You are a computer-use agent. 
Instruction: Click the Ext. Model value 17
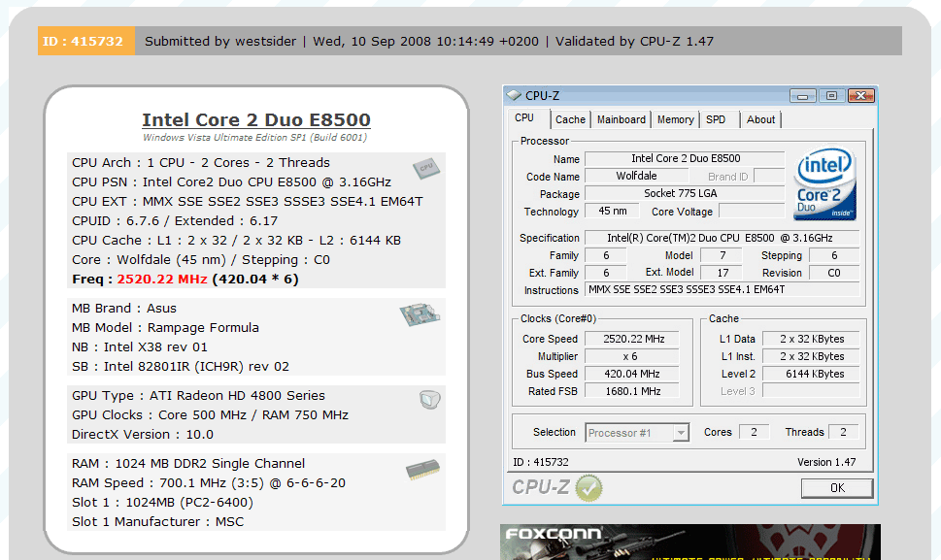(x=722, y=273)
